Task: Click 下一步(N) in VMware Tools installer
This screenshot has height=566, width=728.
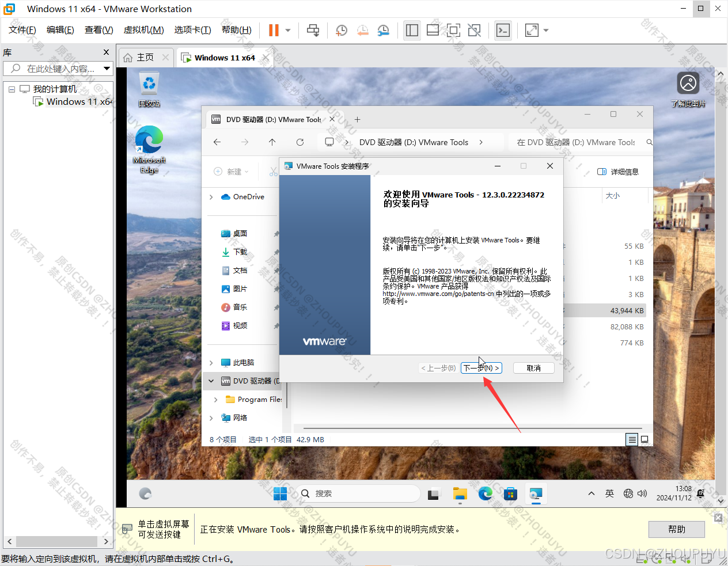Action: 481,368
